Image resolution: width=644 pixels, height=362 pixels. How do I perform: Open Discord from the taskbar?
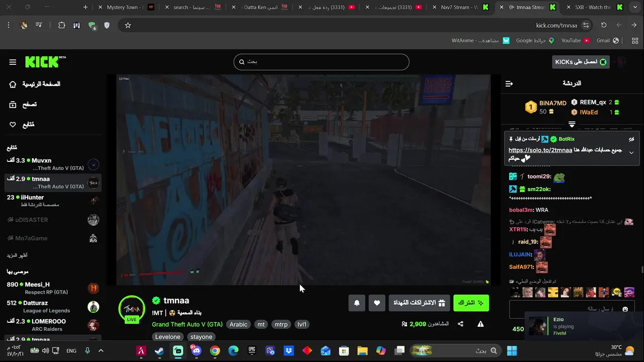[x=196, y=350]
